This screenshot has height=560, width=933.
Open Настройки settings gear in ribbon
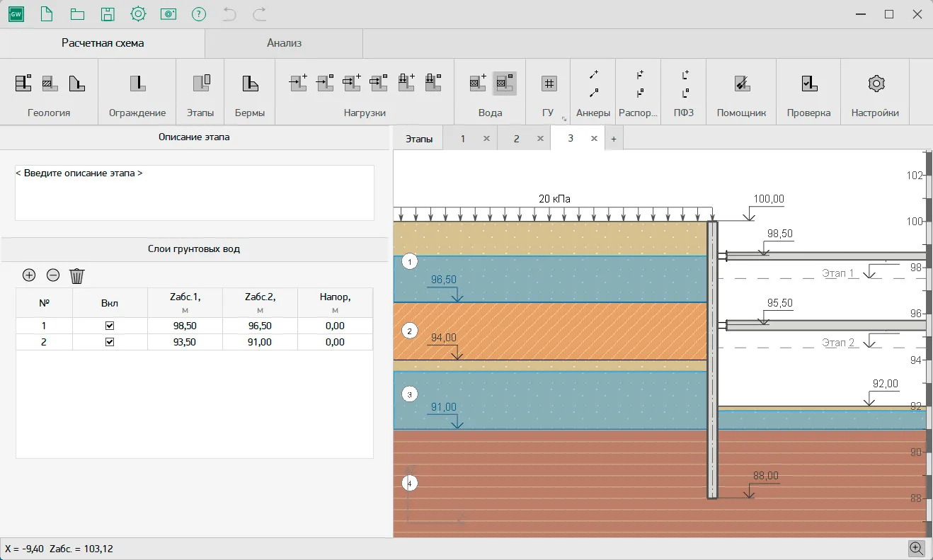tap(876, 83)
